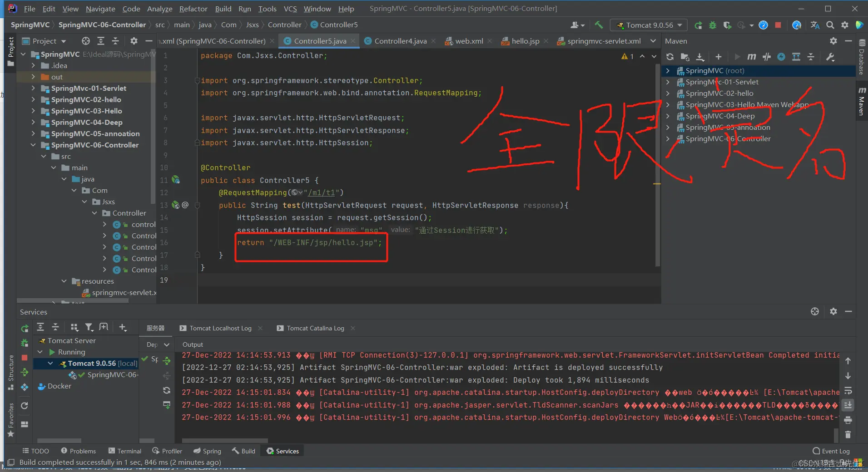
Task: Execute Maven goal using m icon
Action: click(752, 57)
